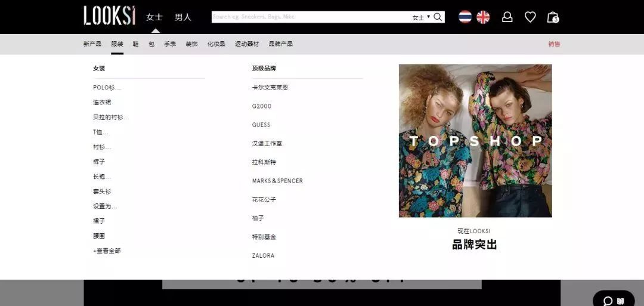Screen dimensions: 644x306
Task: Open the shopping bag cart icon
Action: click(553, 17)
